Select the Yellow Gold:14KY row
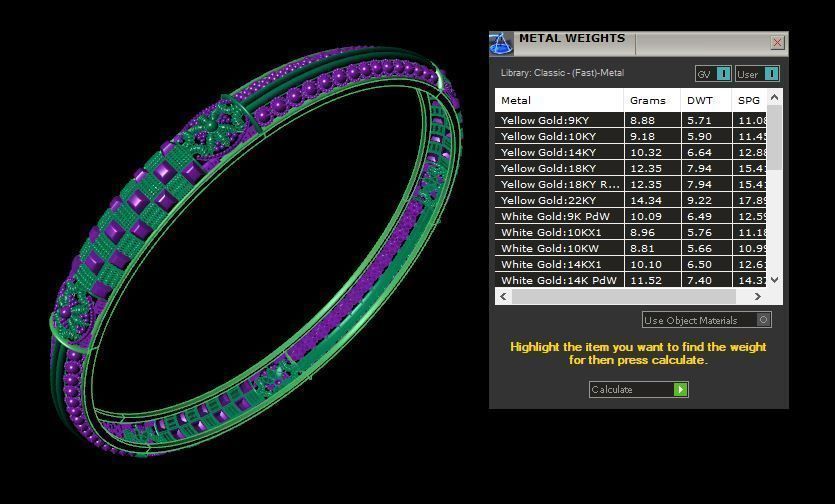 (631, 152)
